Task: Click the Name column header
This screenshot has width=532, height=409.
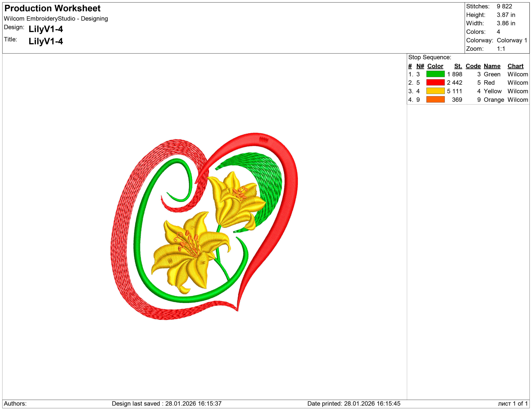Action: coord(492,66)
